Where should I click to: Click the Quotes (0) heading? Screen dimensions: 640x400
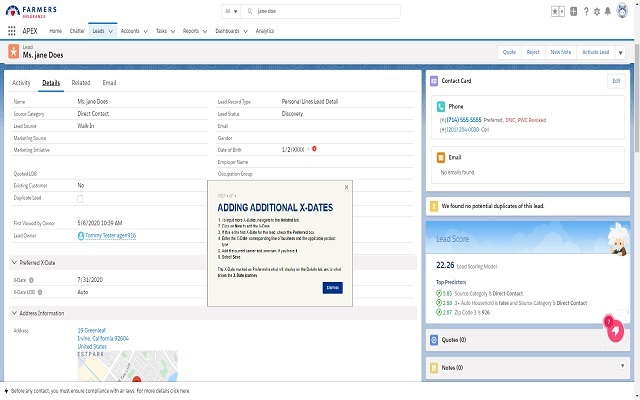tap(453, 340)
